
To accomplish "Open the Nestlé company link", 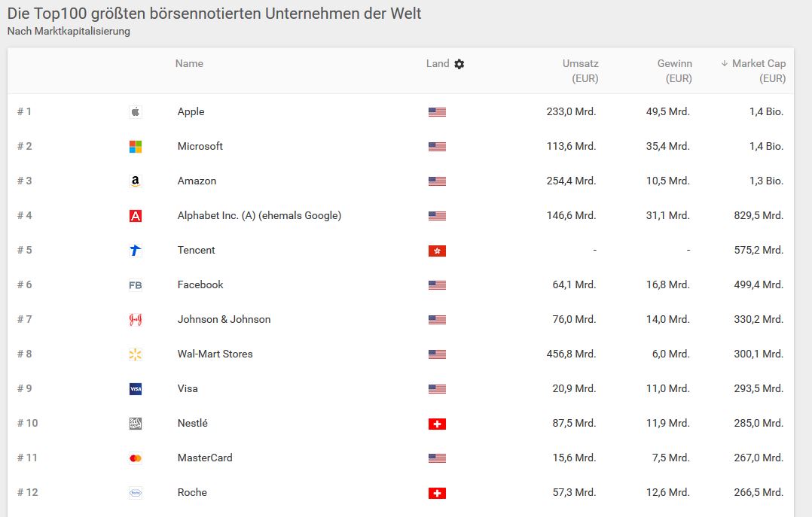I will (x=192, y=424).
